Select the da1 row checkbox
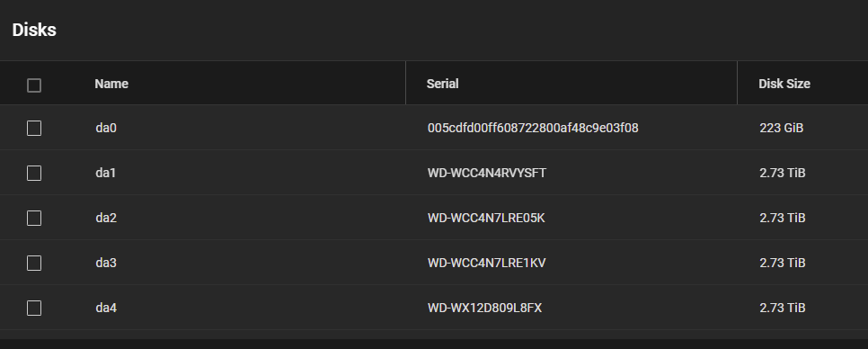Viewport: 868px width, 349px height. [34, 174]
